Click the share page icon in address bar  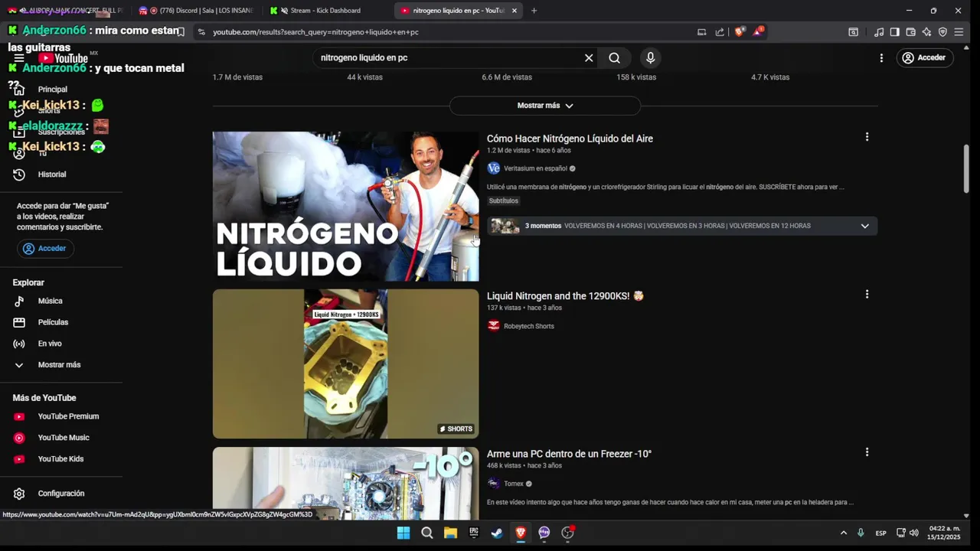(x=720, y=32)
